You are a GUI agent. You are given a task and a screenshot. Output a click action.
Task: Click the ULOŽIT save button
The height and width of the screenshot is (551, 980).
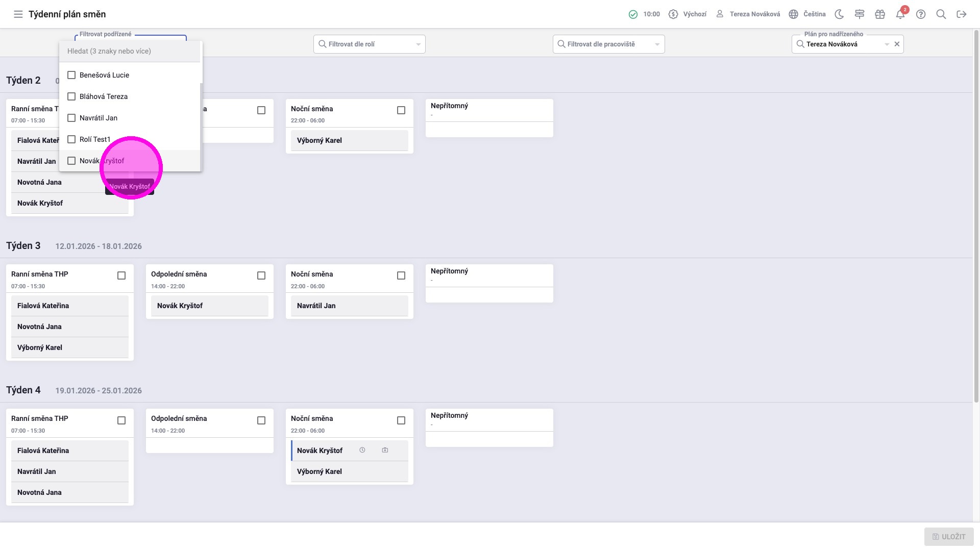[949, 537]
